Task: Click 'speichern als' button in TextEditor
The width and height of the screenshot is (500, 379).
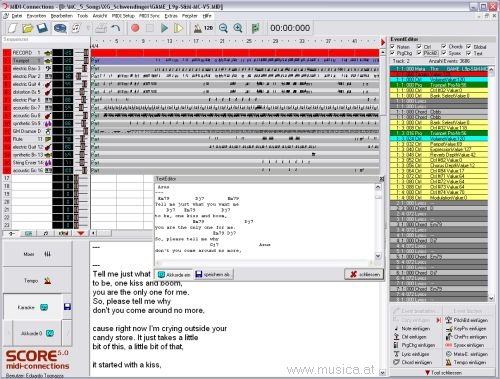Action: [213, 274]
